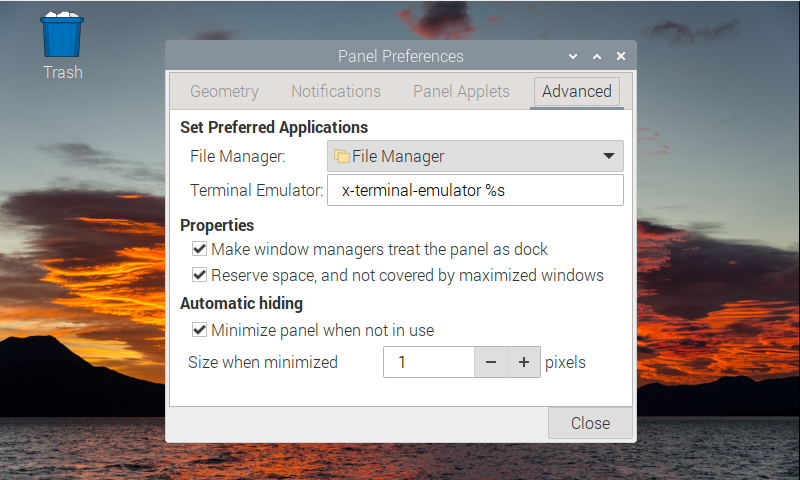Image resolution: width=800 pixels, height=480 pixels.
Task: Click the size when minimized number field
Action: coord(428,362)
